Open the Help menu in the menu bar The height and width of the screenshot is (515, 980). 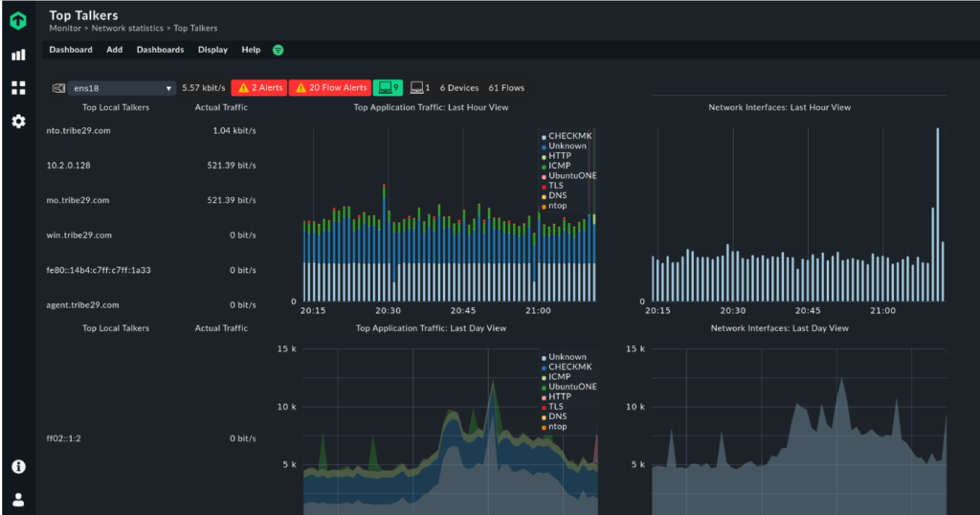pyautogui.click(x=251, y=50)
